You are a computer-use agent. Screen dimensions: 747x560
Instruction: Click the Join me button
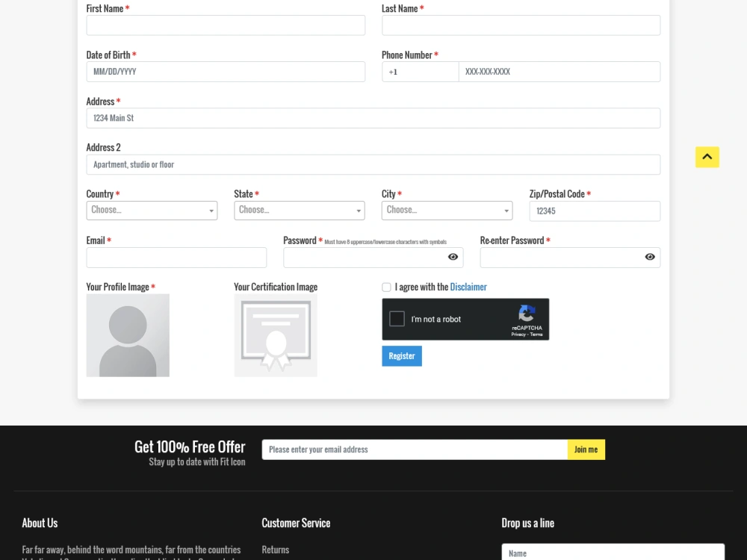click(586, 449)
